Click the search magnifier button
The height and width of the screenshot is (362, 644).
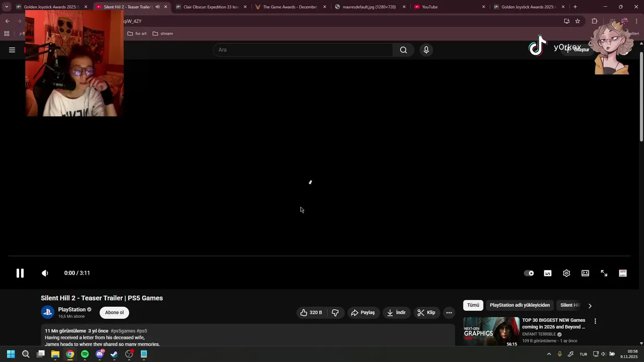tap(403, 50)
